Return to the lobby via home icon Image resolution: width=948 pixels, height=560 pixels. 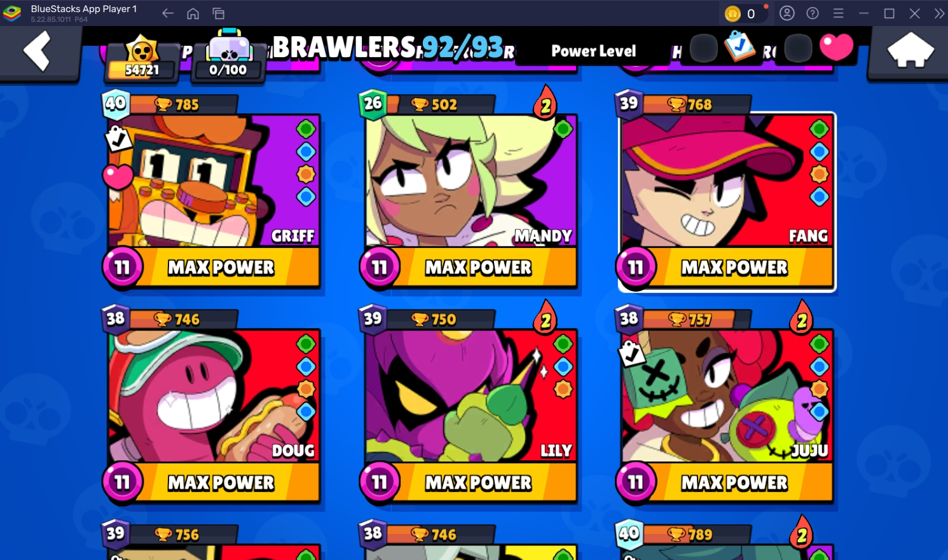click(x=910, y=52)
